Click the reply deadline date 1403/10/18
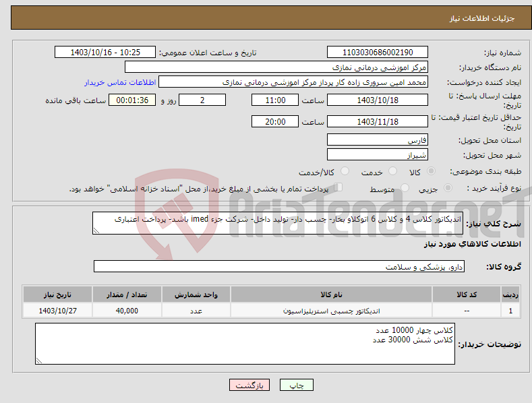This screenshot has height=403, width=532. point(378,100)
